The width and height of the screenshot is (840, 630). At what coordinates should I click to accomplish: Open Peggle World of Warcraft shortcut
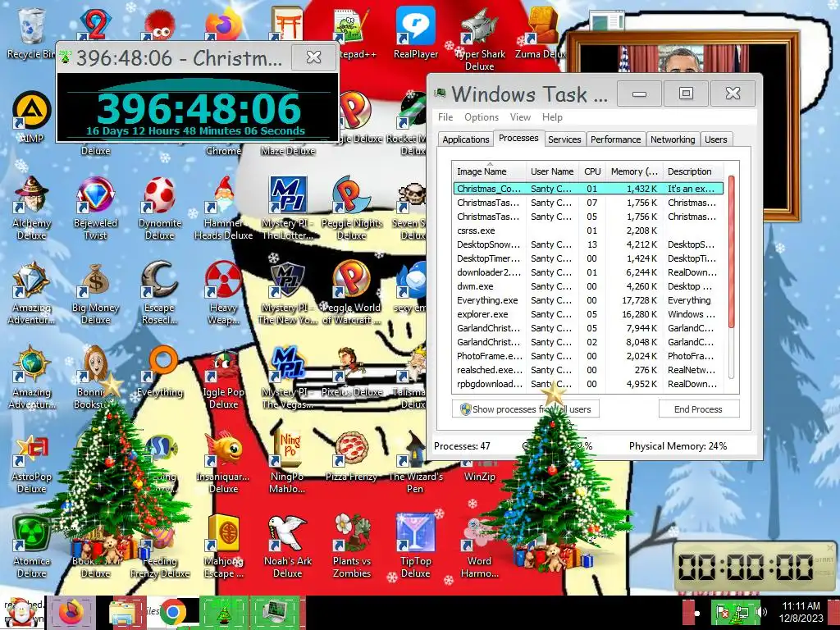[351, 293]
